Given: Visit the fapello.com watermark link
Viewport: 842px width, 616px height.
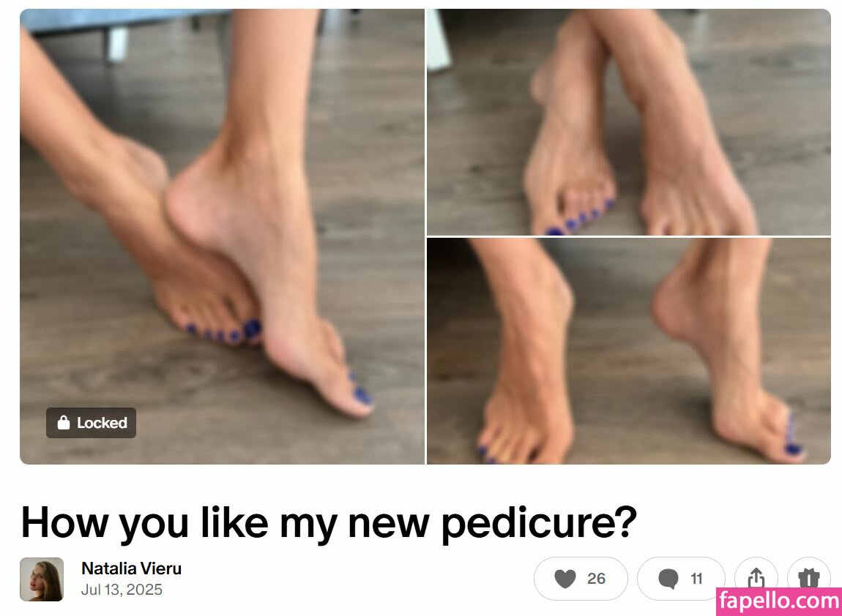Looking at the screenshot, I should pos(779,601).
